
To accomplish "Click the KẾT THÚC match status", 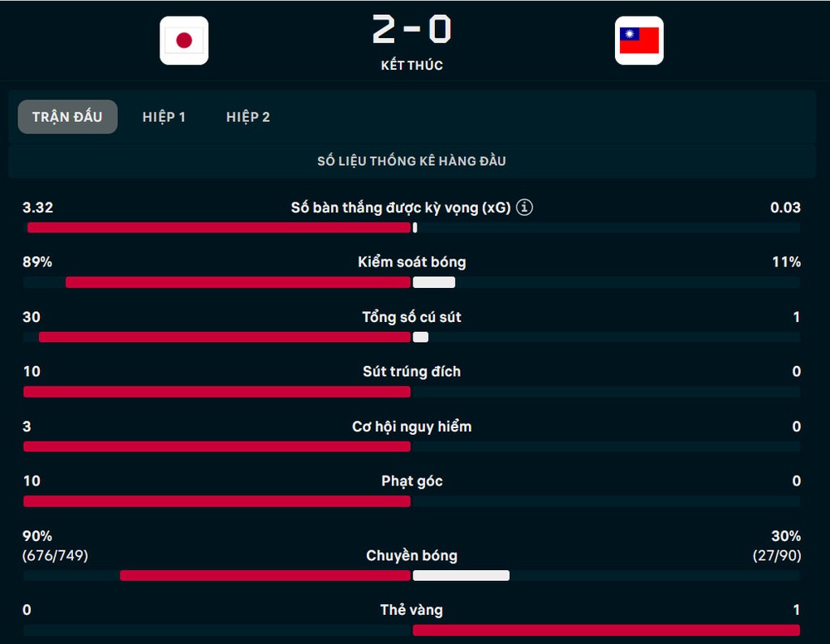I will coord(412,66).
